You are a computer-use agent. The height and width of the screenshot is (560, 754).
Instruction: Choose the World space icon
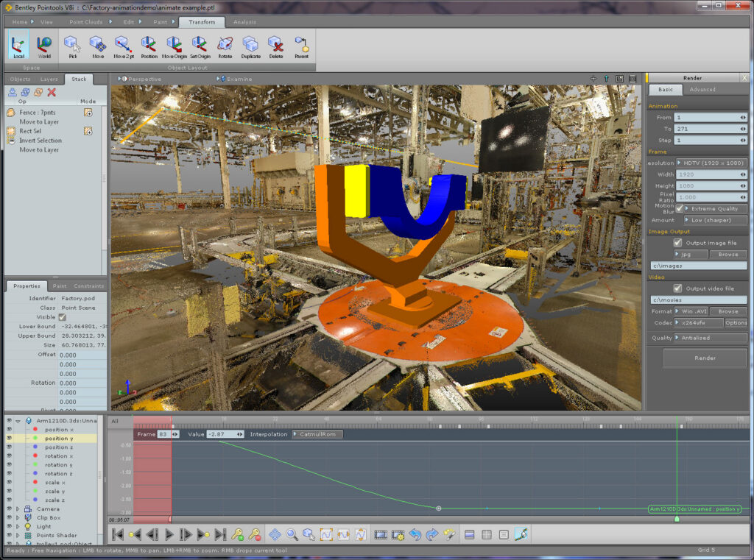pos(44,47)
